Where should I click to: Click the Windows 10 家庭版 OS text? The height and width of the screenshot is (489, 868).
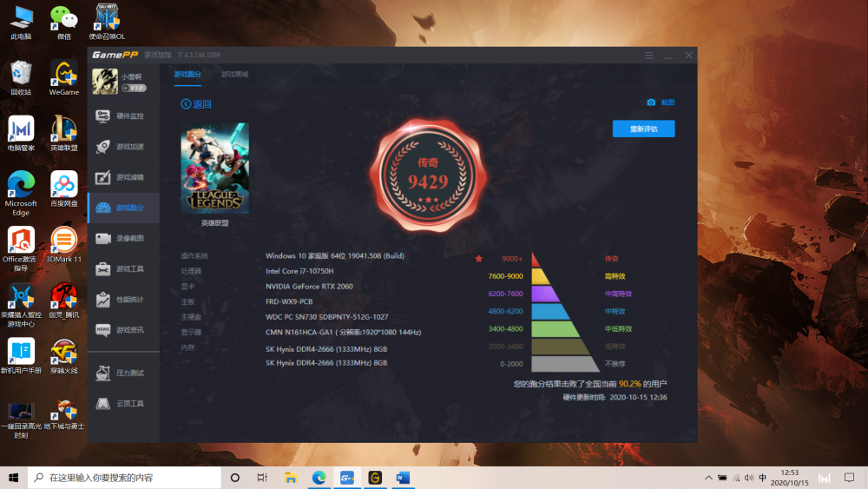335,256
